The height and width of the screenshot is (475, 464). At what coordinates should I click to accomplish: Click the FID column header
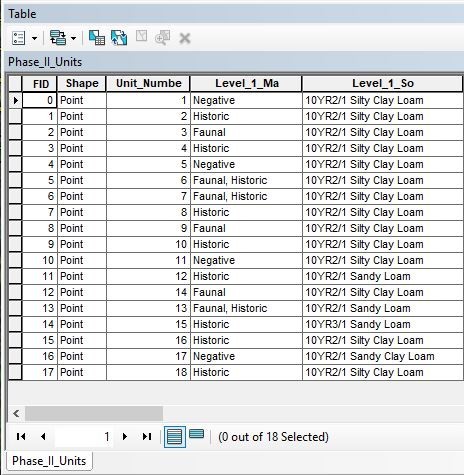coord(40,83)
